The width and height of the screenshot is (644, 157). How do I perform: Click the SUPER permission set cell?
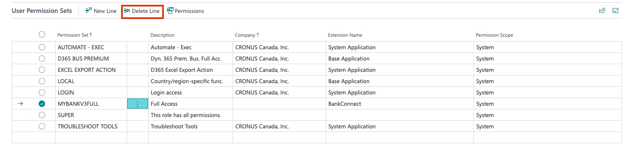[x=91, y=115]
